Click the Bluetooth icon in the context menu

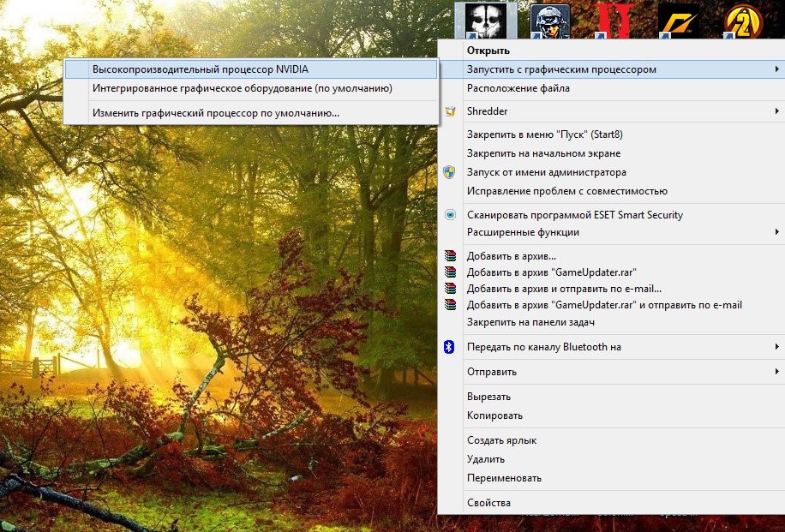tap(449, 346)
